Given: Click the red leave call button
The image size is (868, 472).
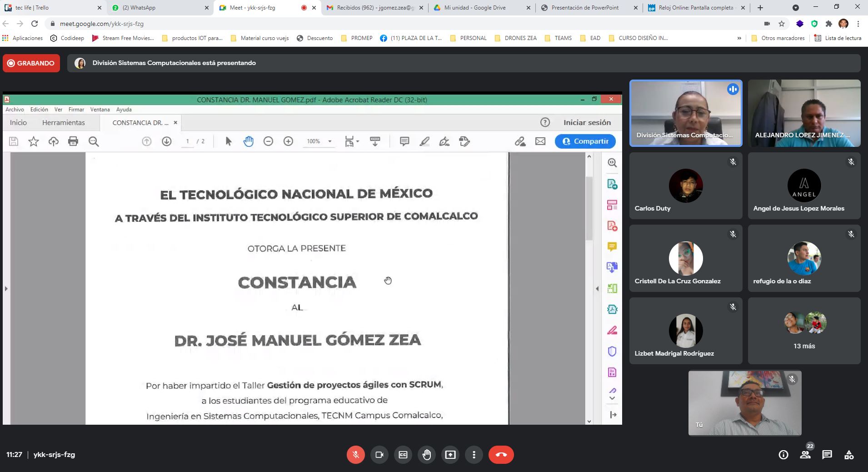Looking at the screenshot, I should tap(501, 455).
